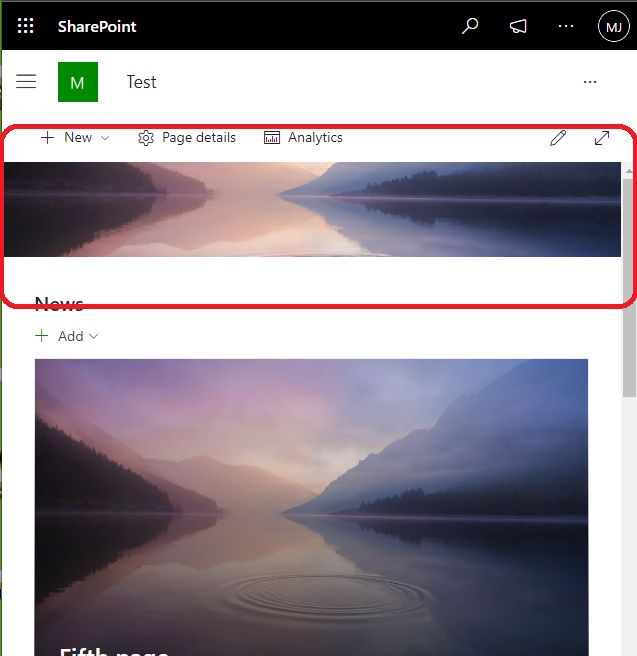
Task: Open the top bar ellipsis menu
Action: pos(566,26)
